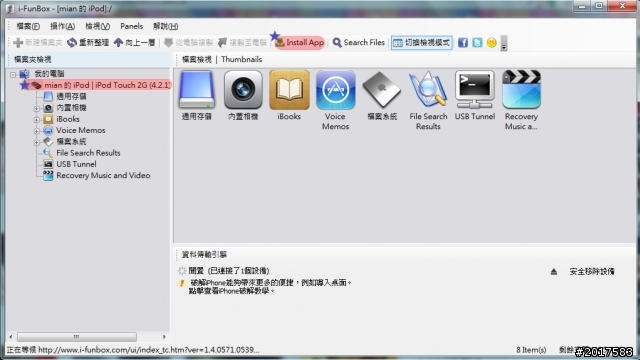Select 檔案系統 in the folder tree

(x=71, y=142)
